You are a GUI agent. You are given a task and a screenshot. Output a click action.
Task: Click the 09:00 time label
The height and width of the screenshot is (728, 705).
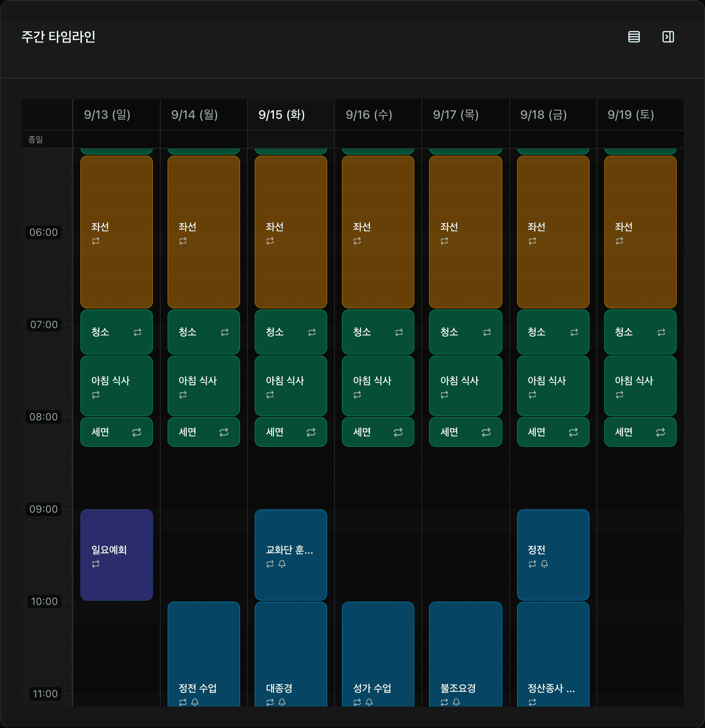tap(44, 509)
